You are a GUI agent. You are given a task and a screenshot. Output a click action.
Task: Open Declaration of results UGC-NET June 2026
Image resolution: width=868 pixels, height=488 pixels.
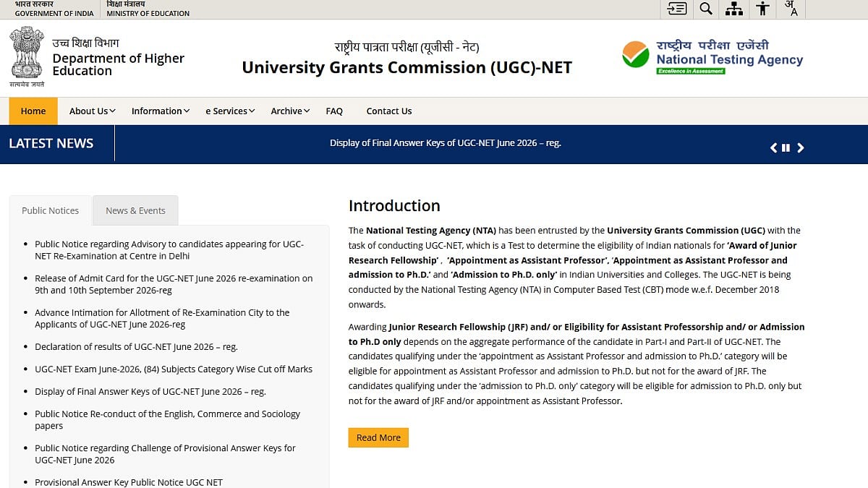click(136, 346)
